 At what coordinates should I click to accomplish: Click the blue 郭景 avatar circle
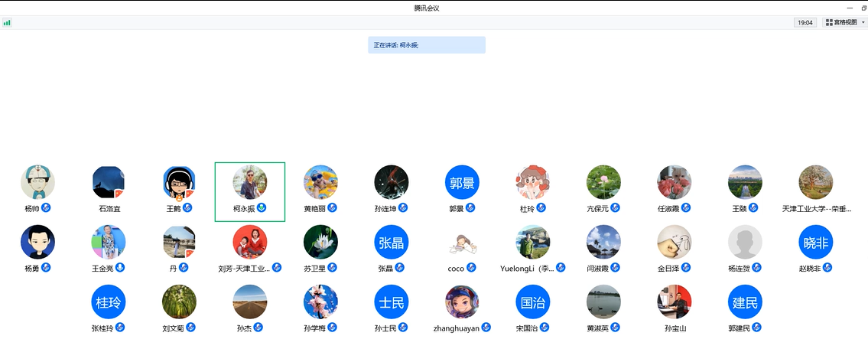tap(462, 183)
